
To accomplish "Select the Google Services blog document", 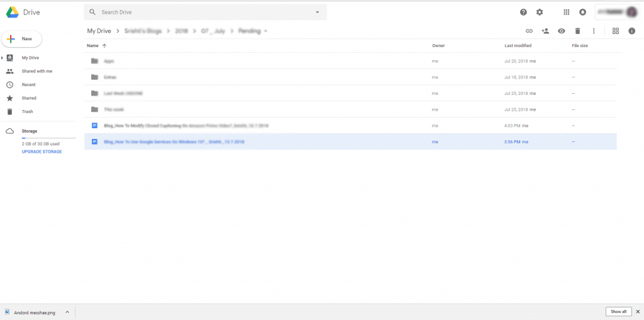I will [x=350, y=141].
